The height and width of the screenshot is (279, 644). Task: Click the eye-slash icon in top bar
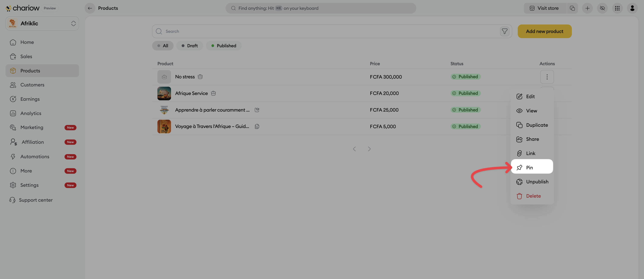(x=602, y=8)
